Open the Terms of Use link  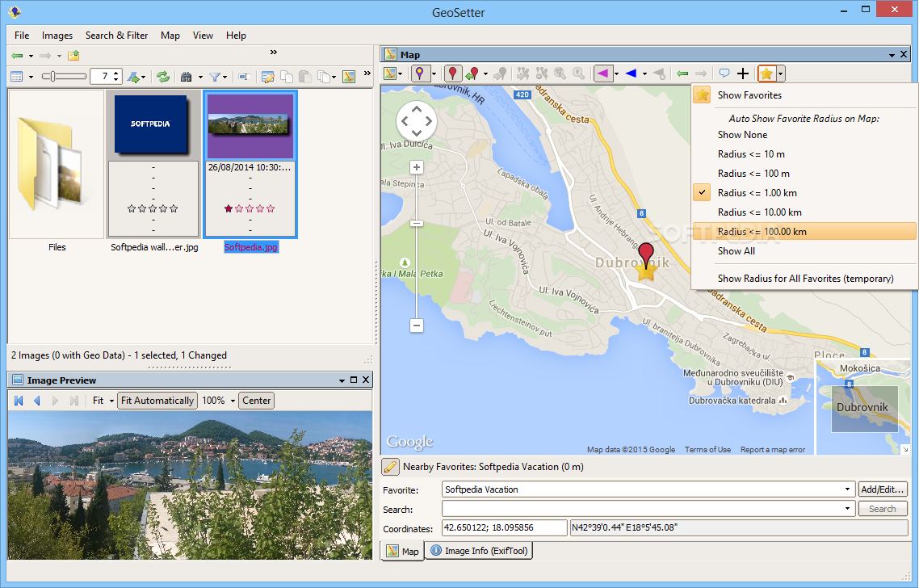[707, 450]
